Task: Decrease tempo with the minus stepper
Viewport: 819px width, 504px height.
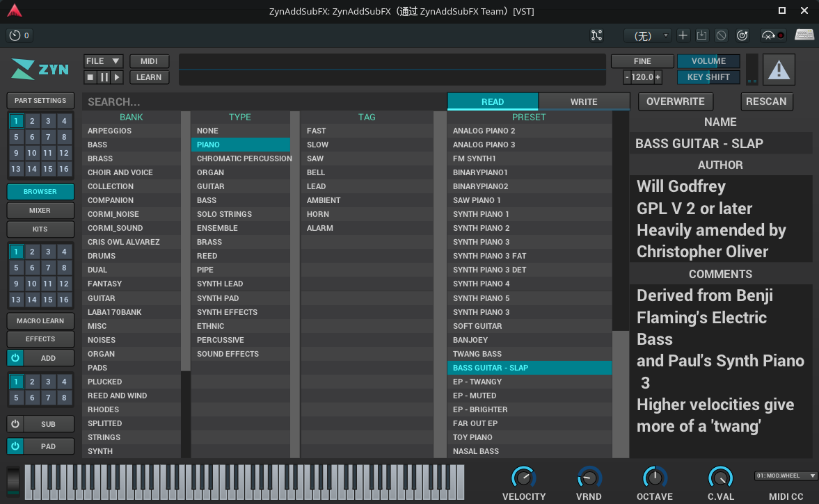Action: 627,77
